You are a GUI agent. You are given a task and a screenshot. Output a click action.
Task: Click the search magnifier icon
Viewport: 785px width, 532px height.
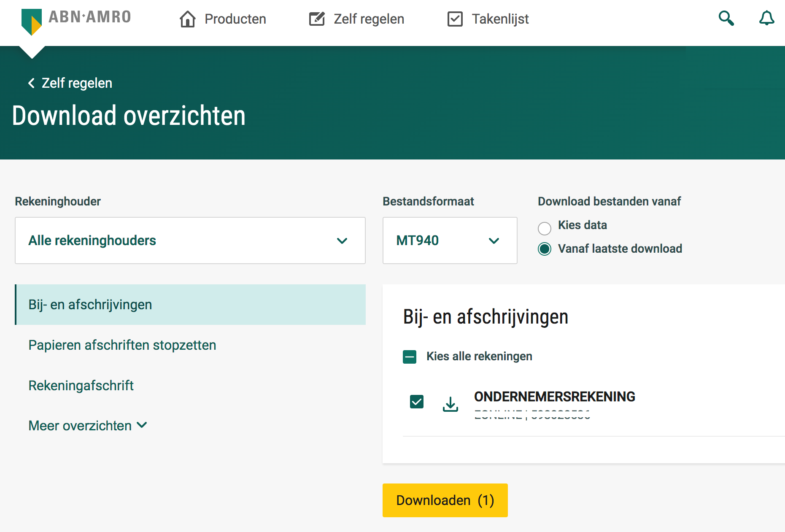tap(726, 19)
